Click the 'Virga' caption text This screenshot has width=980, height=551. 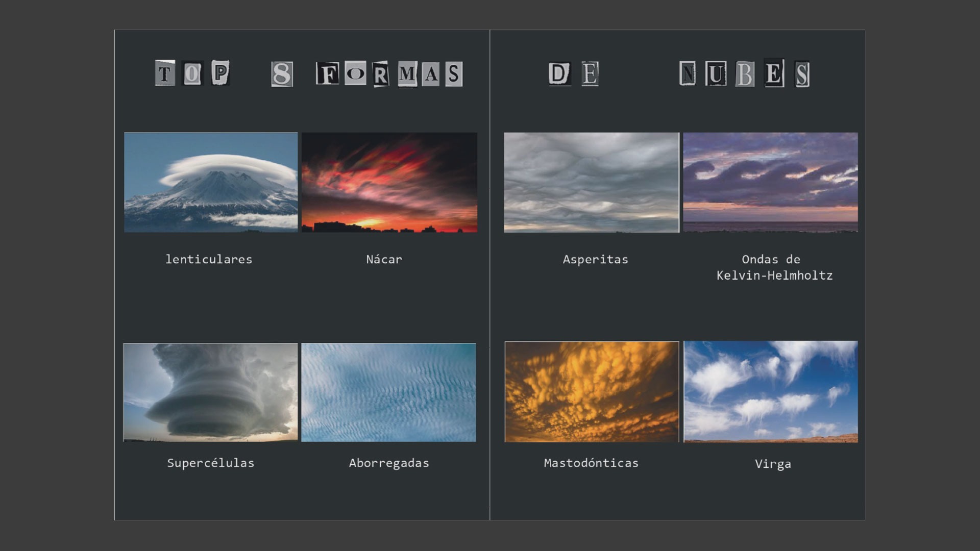(x=773, y=464)
